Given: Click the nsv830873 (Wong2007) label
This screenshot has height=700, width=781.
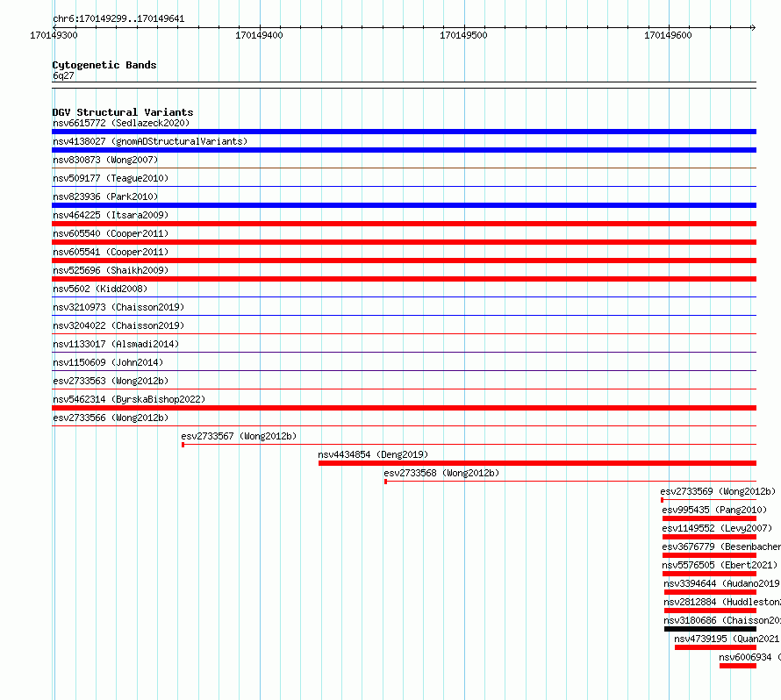Looking at the screenshot, I should (x=105, y=160).
